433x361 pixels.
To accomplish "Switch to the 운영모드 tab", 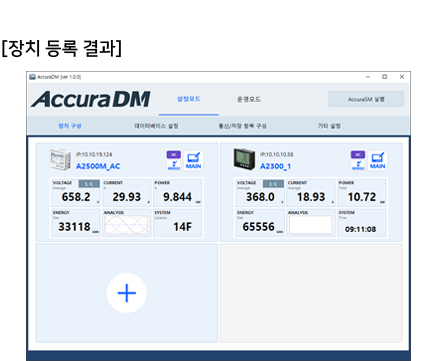I will pos(249,99).
